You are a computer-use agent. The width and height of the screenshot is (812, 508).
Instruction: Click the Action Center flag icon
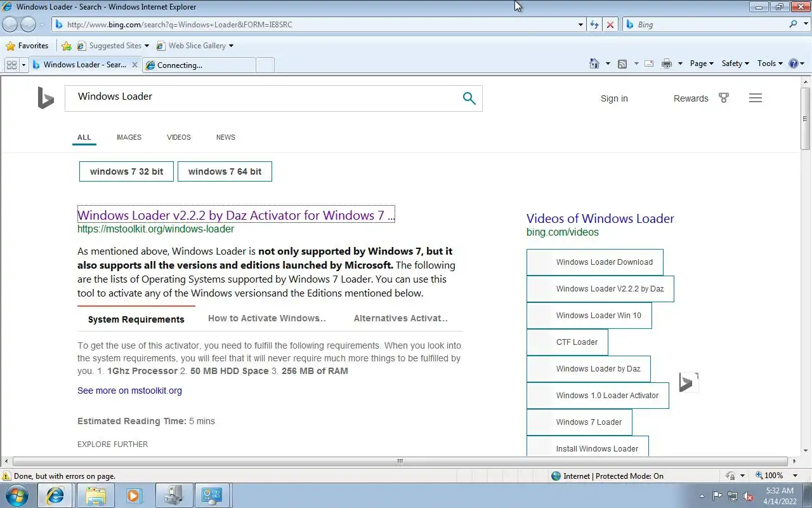(x=717, y=496)
